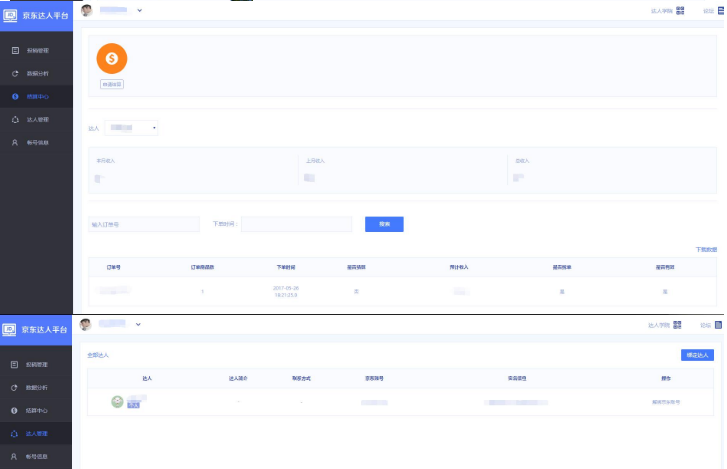Expand the account chevron in the upper header

click(139, 10)
